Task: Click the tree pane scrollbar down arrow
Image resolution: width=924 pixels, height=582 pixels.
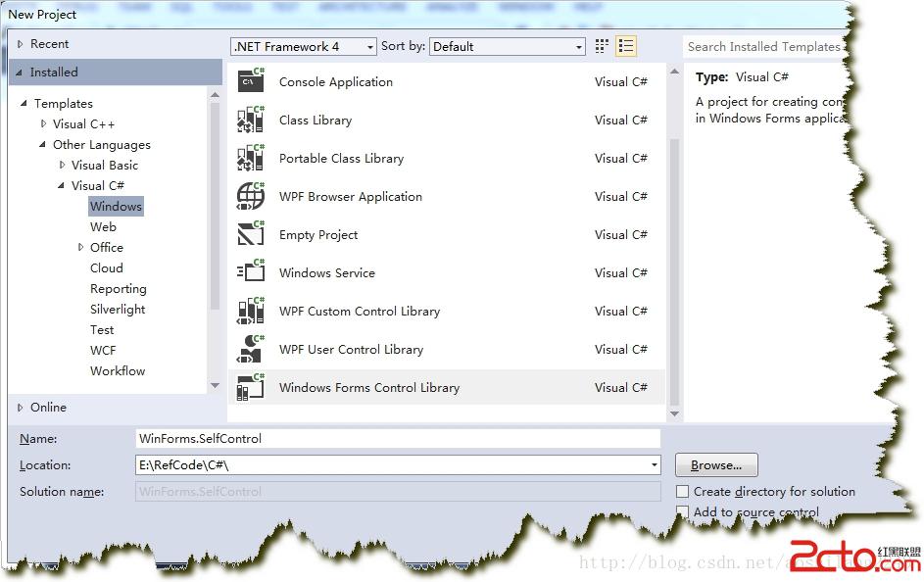Action: [215, 385]
